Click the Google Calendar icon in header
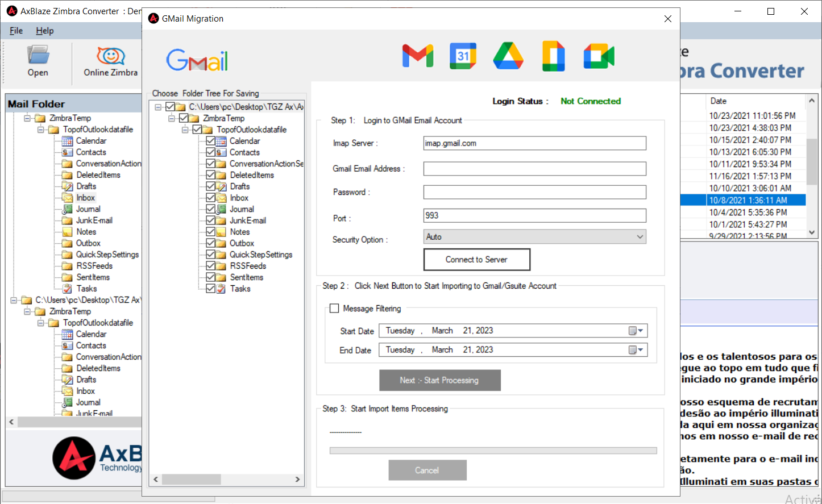822x504 pixels. coord(463,56)
